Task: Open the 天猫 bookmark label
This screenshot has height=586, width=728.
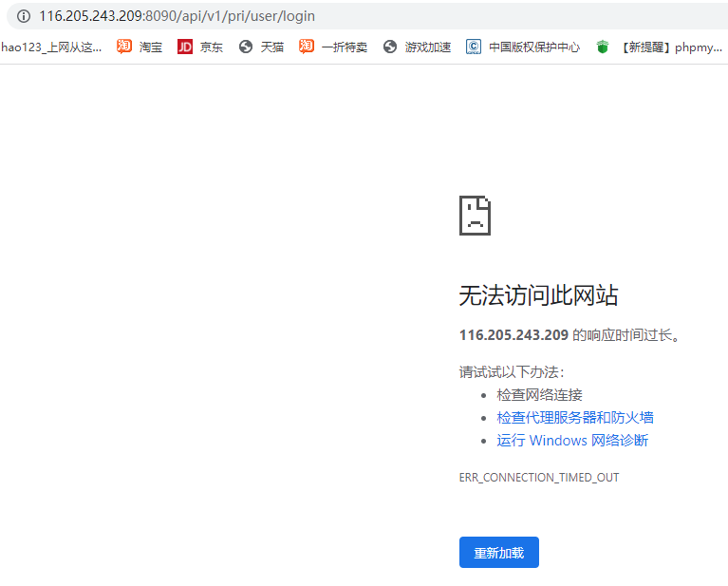Action: pyautogui.click(x=272, y=47)
